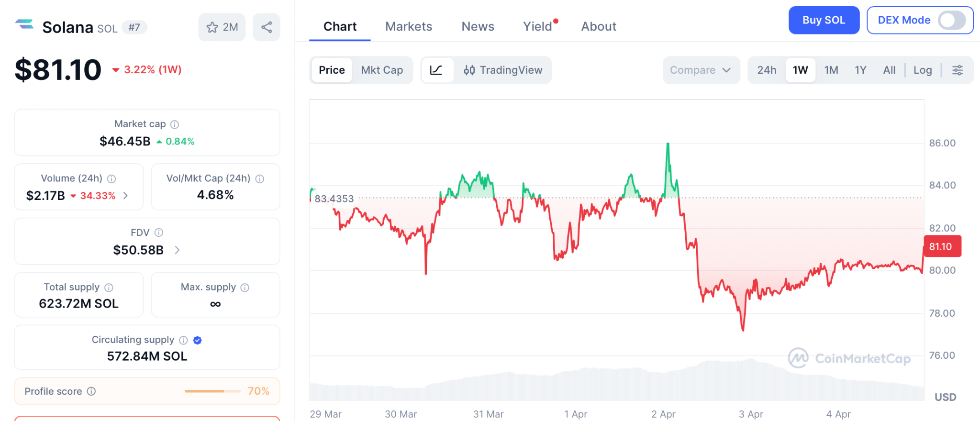
Task: Open chart settings sliders icon
Action: click(958, 70)
